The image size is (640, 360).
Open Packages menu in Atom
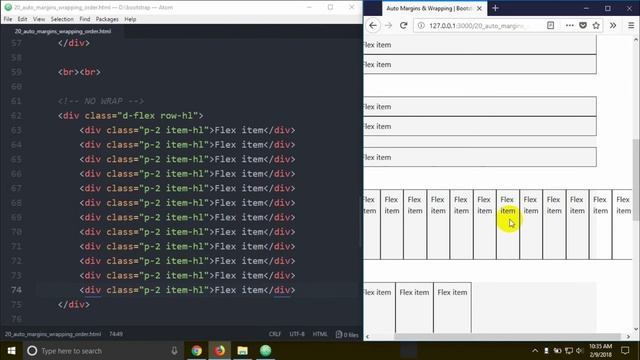pos(107,19)
